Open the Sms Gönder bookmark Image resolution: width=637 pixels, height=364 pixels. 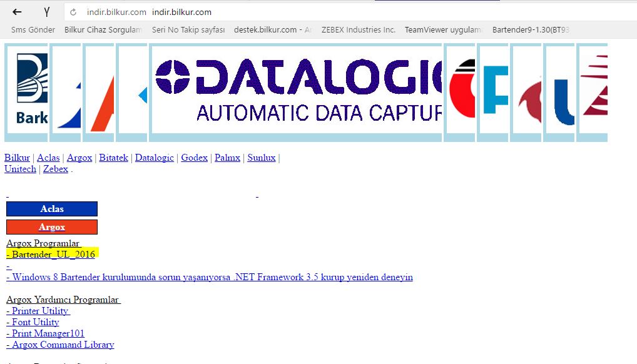click(33, 29)
